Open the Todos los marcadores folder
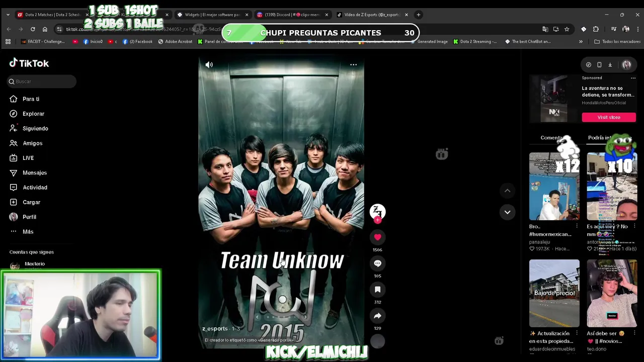Screen dimensions: 644x362 [617, 42]
